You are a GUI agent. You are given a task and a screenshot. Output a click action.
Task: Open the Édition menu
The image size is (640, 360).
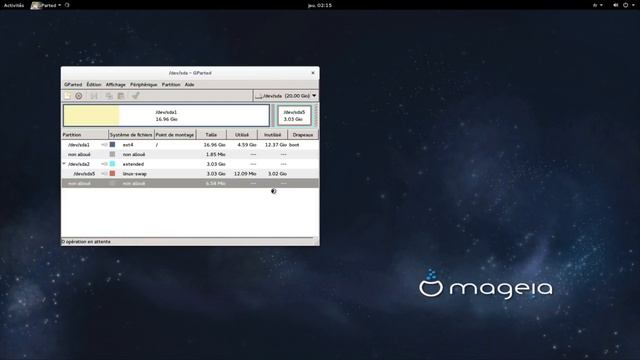click(x=94, y=84)
